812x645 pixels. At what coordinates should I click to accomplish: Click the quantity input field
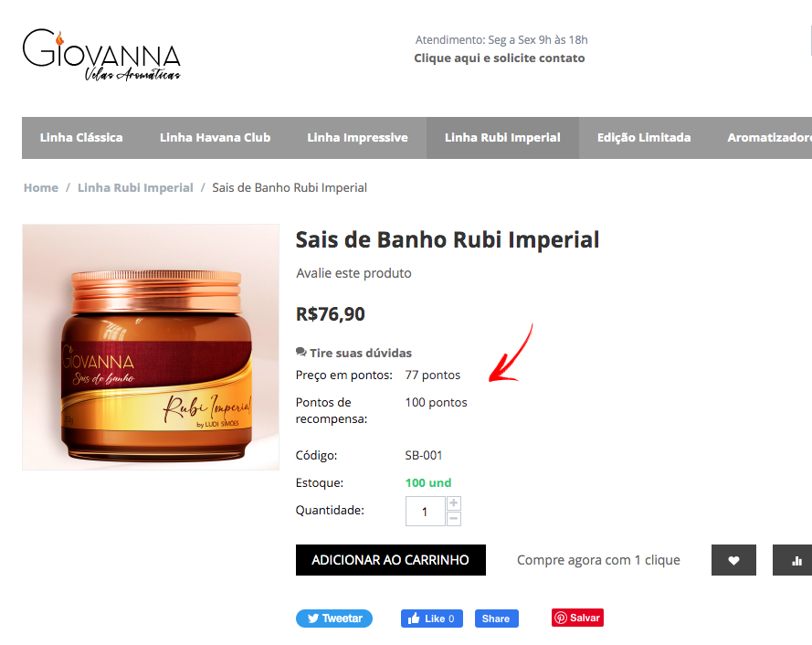425,512
